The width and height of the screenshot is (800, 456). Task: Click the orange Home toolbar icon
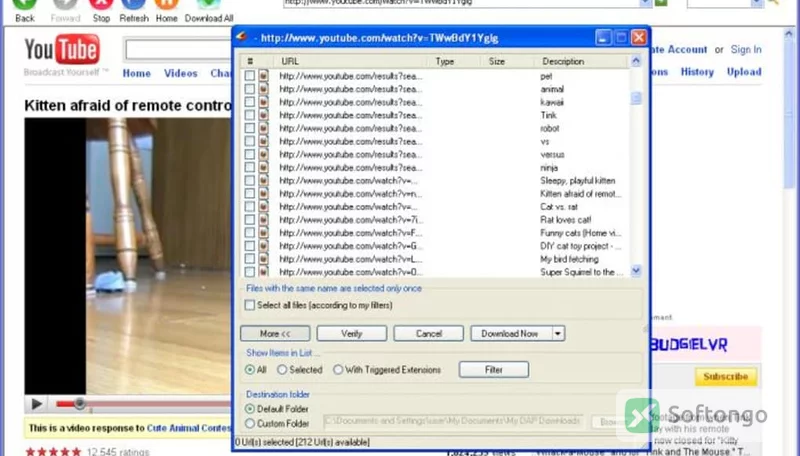click(166, 4)
